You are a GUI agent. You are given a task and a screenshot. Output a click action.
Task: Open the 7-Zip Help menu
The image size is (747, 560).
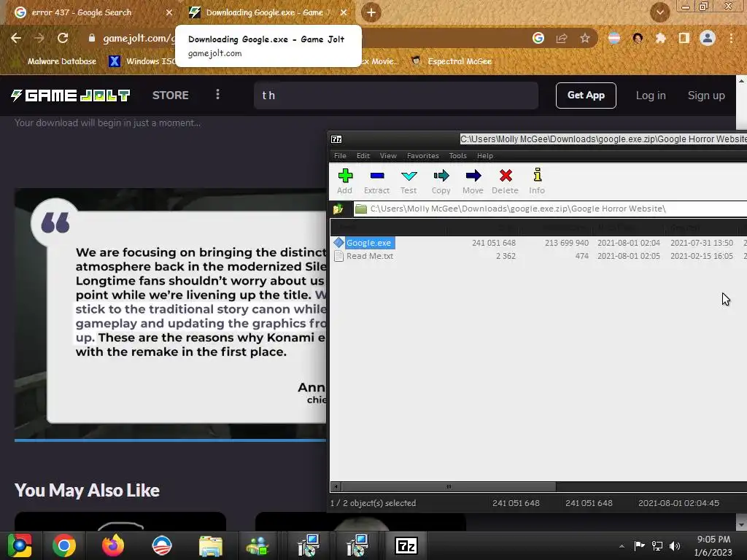[x=485, y=156]
